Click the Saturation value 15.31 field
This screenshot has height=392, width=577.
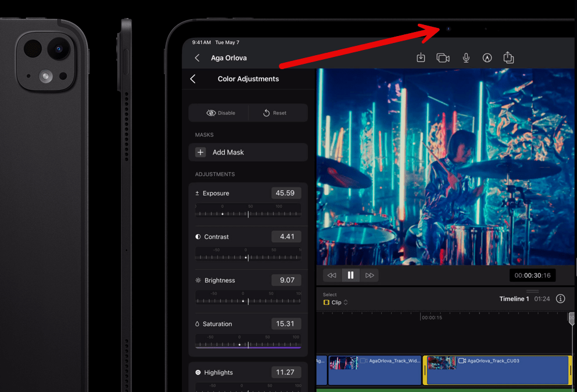point(286,324)
